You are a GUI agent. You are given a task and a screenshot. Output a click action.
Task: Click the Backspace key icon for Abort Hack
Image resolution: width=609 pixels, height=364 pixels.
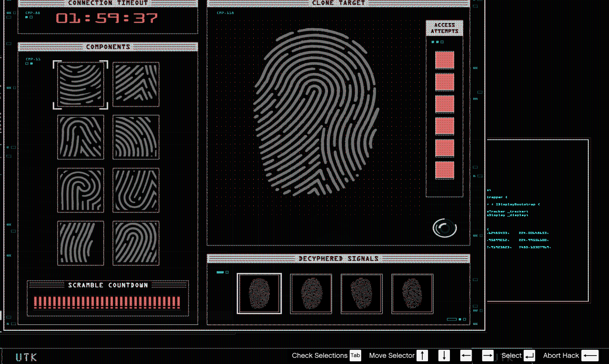[590, 356]
